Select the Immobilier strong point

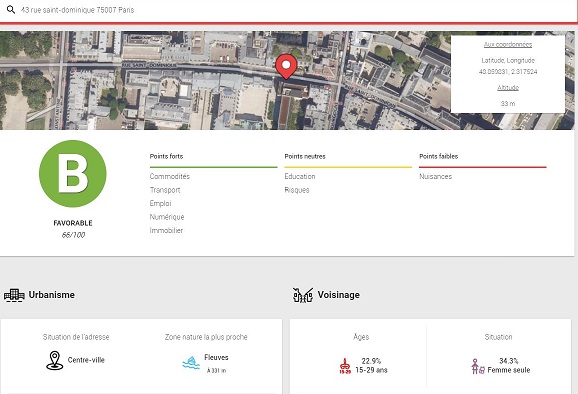click(x=166, y=231)
